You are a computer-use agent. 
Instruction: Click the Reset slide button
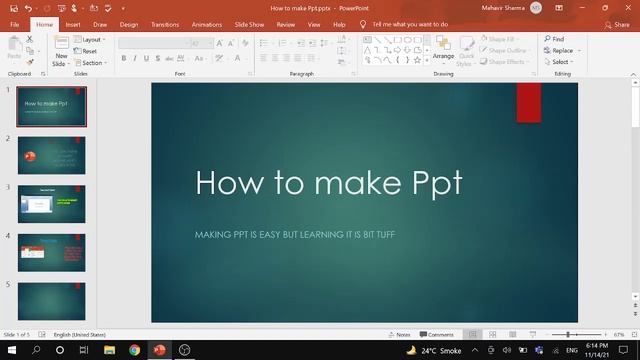85,51
